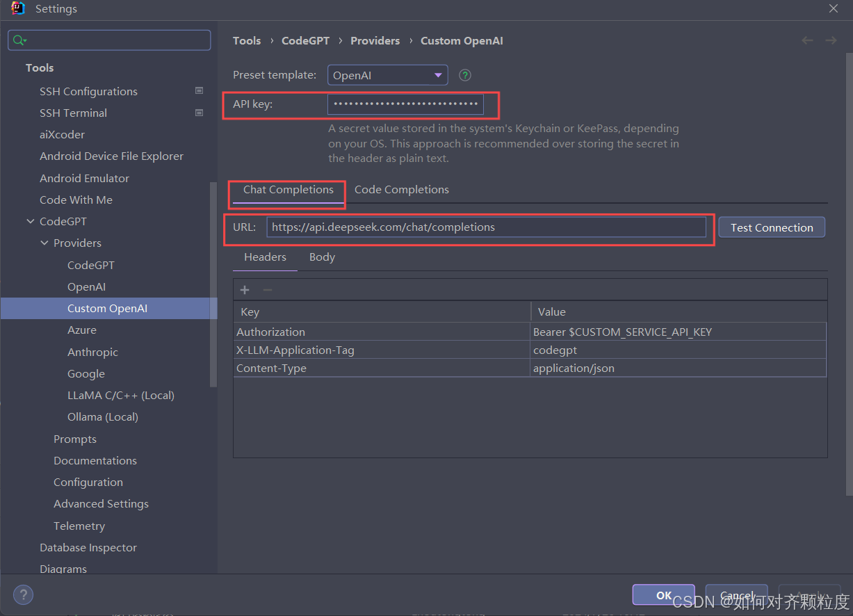The width and height of the screenshot is (853, 616).
Task: Select SSH Terminal in the tree
Action: click(73, 113)
